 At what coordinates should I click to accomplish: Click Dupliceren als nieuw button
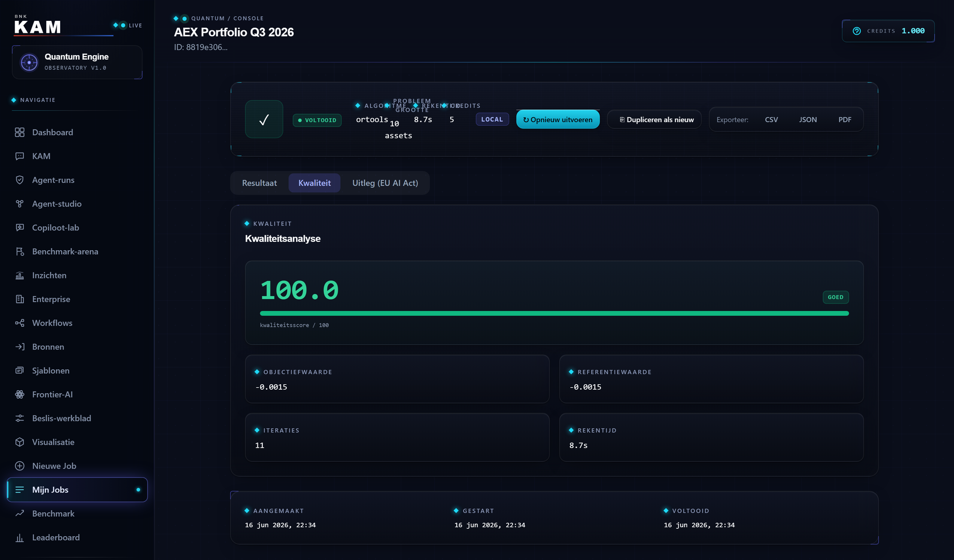(654, 120)
